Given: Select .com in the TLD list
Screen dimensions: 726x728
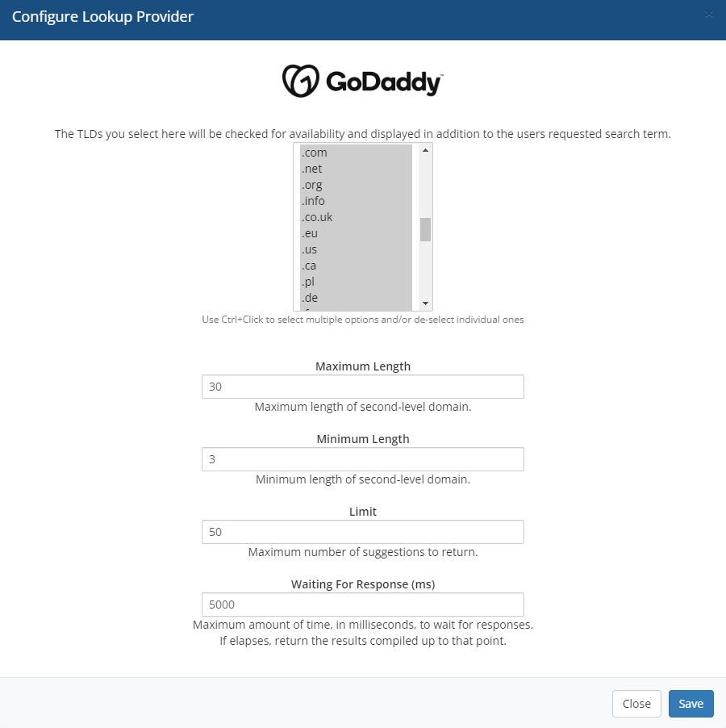Looking at the screenshot, I should 355,153.
